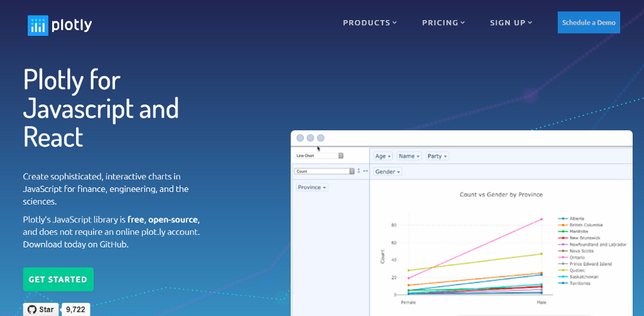Expand the Province attribute dropdown
Viewport: 644px width, 316px height.
311,188
